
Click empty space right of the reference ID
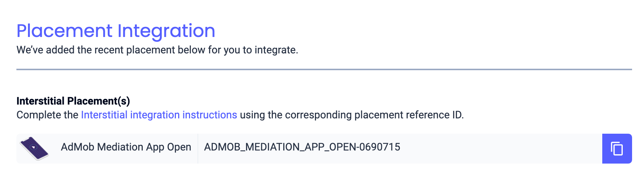(499, 149)
